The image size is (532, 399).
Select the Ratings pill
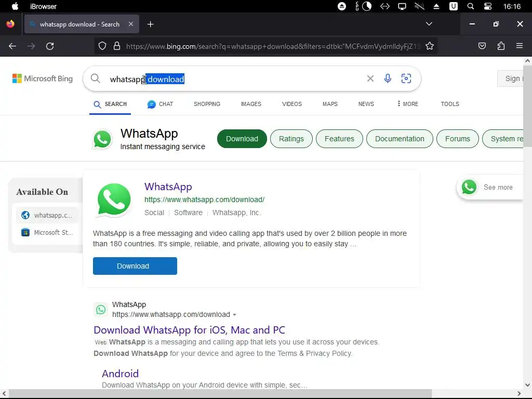coord(291,139)
